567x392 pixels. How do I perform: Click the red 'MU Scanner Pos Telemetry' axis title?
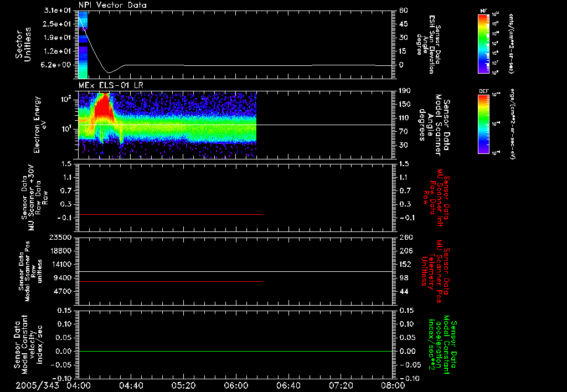(435, 272)
